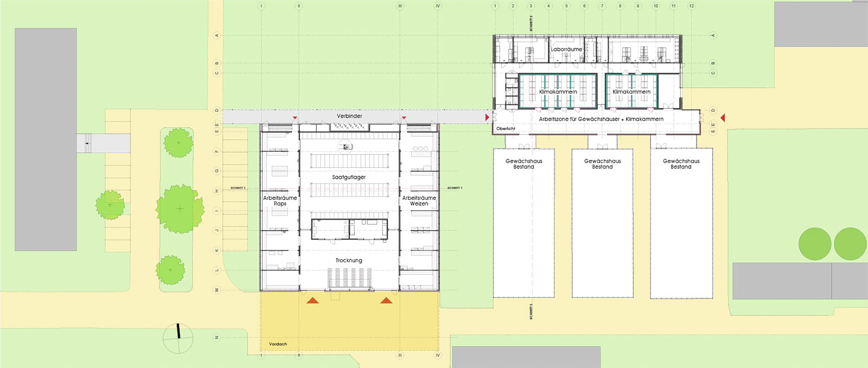Click the Arbeitsräume Weizen label
The width and height of the screenshot is (868, 368).
[x=419, y=201]
